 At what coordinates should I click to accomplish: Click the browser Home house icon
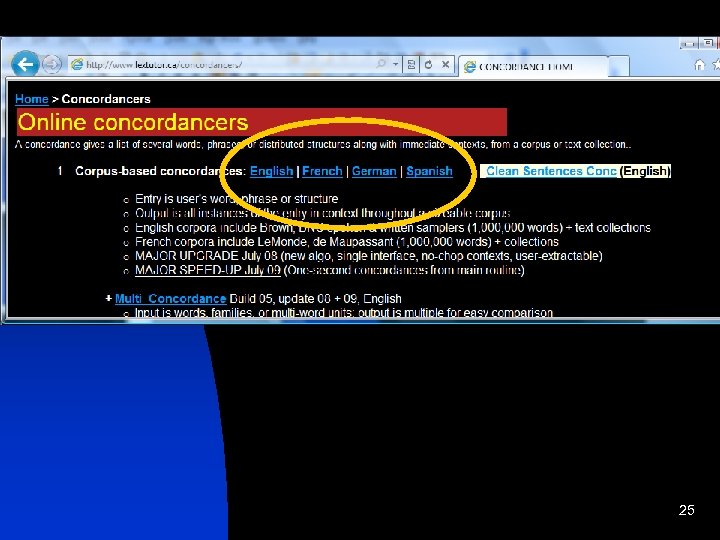tap(699, 65)
